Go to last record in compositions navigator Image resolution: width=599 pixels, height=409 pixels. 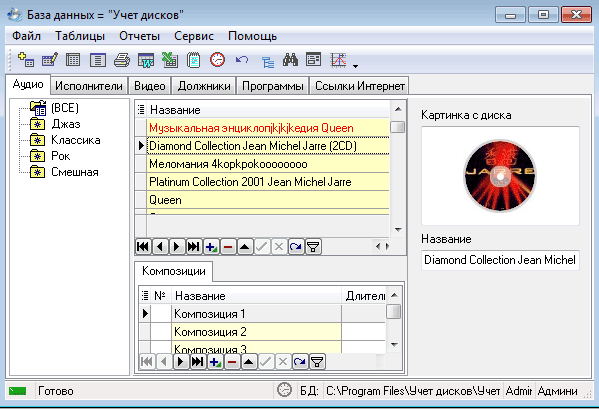click(198, 361)
